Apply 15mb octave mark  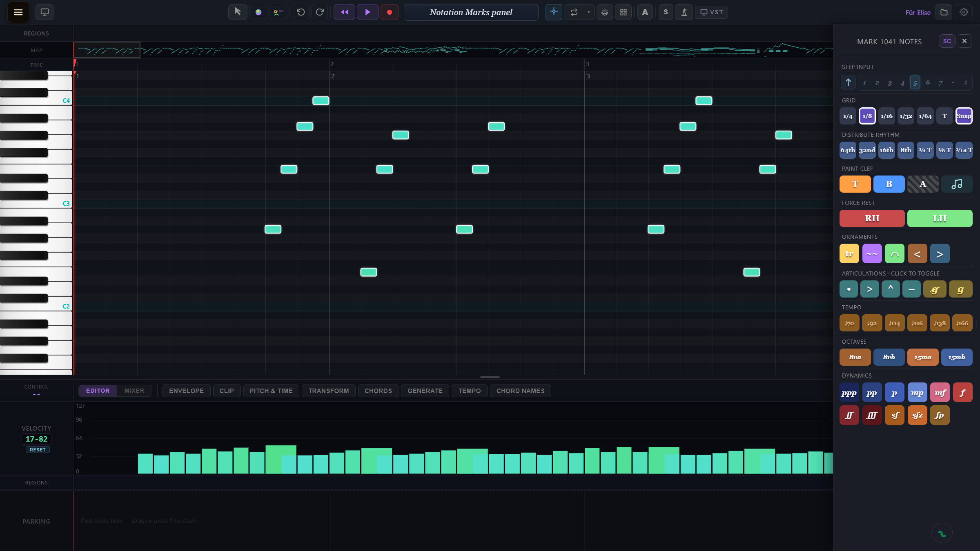pos(957,357)
